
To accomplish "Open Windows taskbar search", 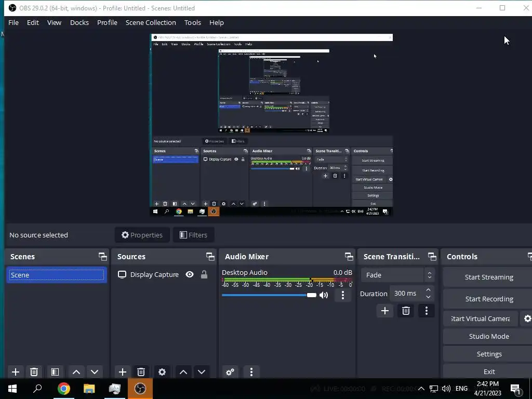I will coord(37,389).
